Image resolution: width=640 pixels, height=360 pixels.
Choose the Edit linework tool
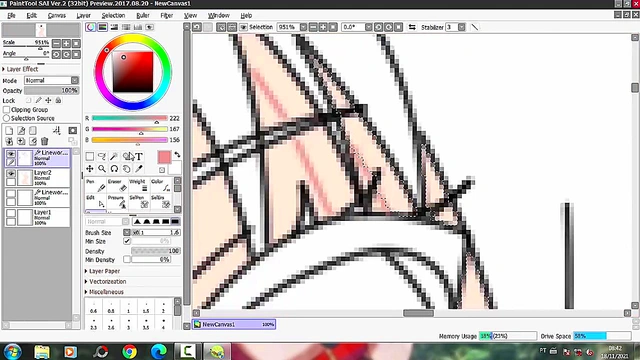[x=96, y=201]
